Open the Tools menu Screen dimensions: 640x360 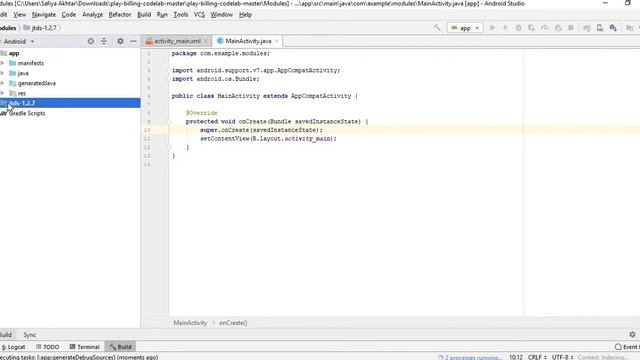point(181,14)
